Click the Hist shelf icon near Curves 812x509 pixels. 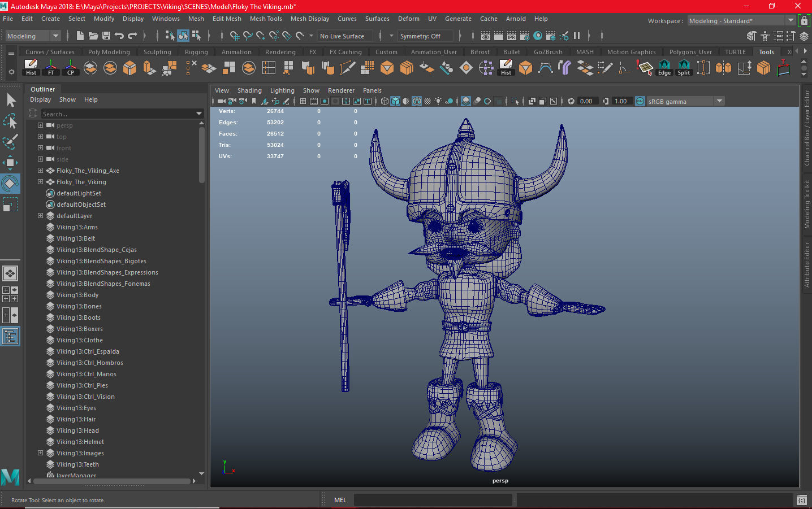pos(31,68)
